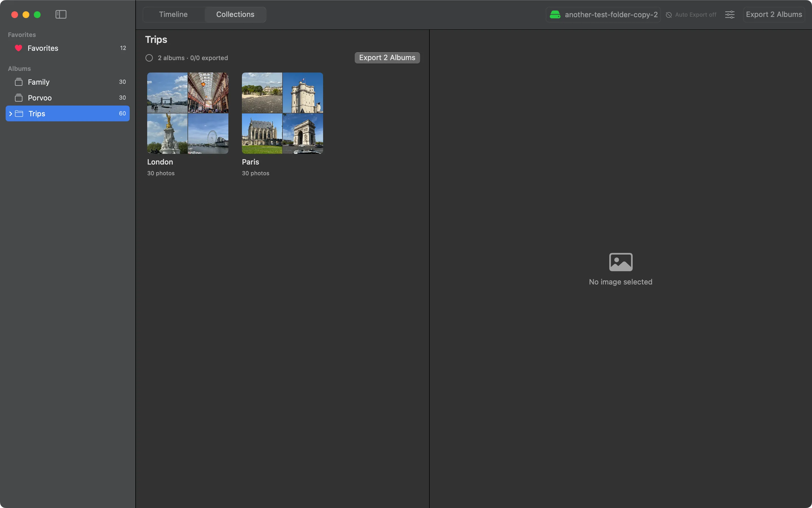Select the Porvoo album row
Viewport: 812px width, 508px height.
[x=67, y=98]
